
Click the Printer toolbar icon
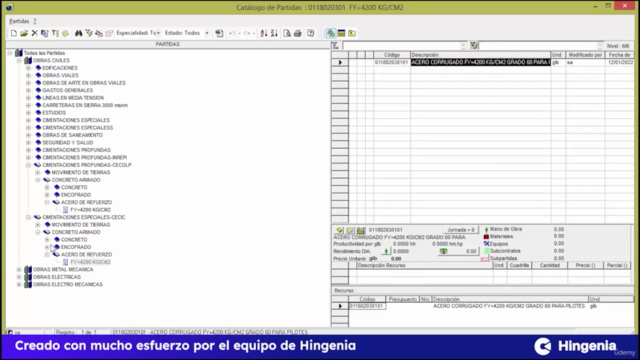point(298,33)
